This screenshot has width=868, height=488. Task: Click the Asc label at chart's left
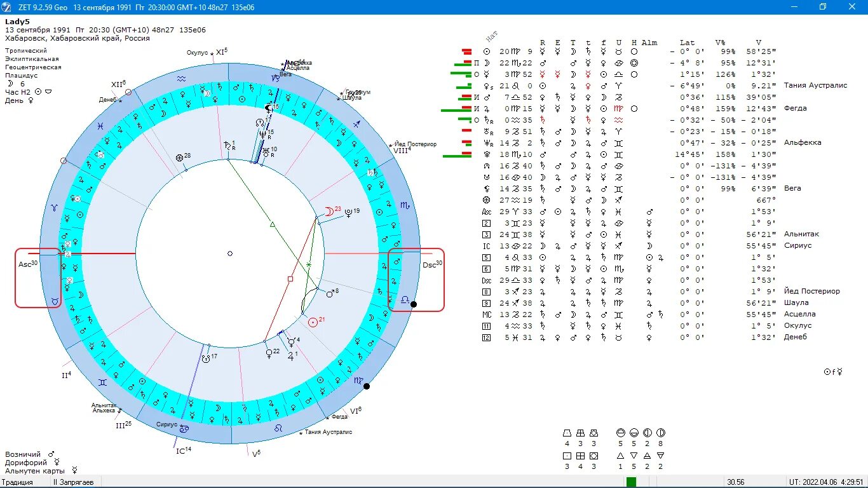tap(28, 264)
